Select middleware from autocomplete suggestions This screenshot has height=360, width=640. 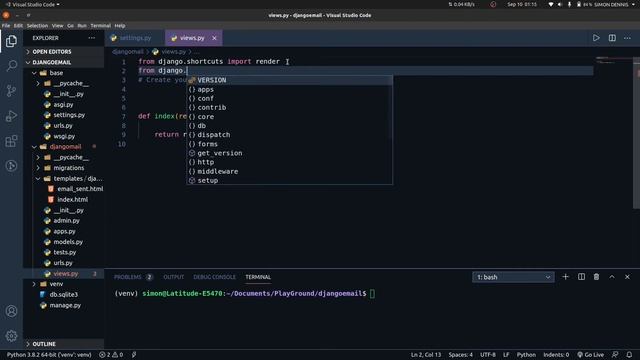pyautogui.click(x=289, y=171)
